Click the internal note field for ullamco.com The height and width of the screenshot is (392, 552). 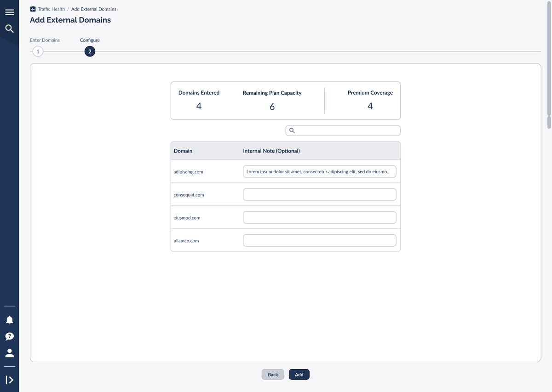click(x=319, y=240)
